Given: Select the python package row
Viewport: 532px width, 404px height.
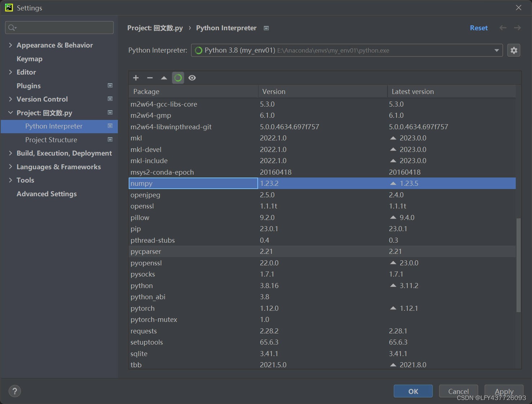Looking at the screenshot, I should click(322, 286).
